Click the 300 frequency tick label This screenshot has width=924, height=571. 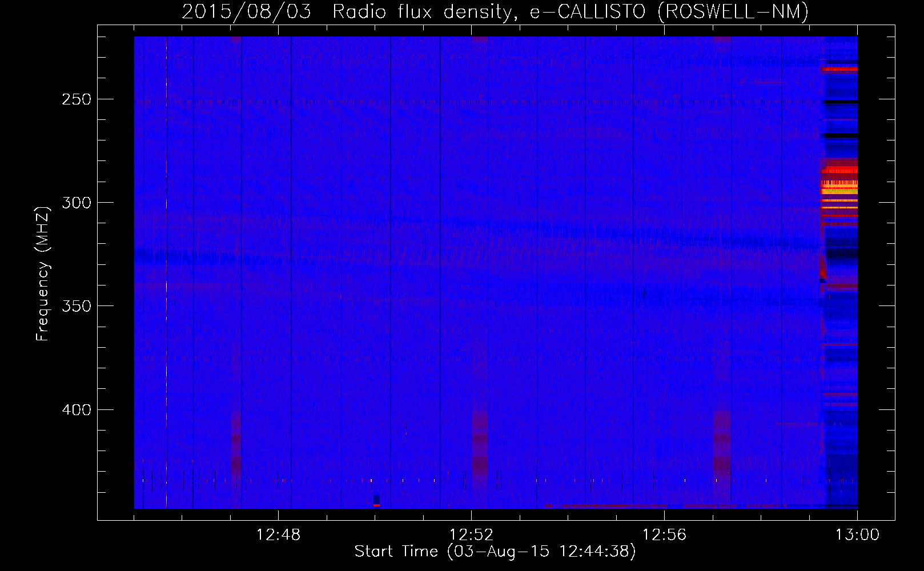(x=77, y=203)
